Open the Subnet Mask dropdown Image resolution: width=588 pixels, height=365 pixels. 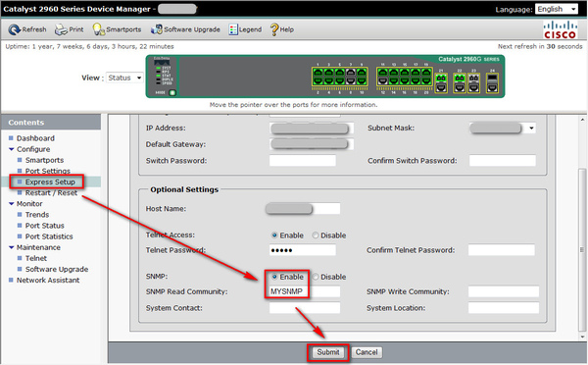coord(503,129)
